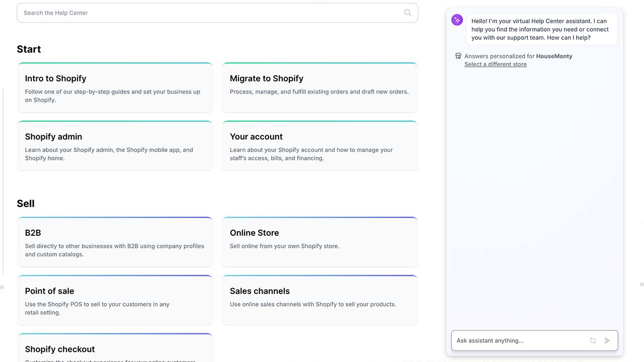The height and width of the screenshot is (362, 644).
Task: Click the restart conversation icon
Action: (x=593, y=340)
